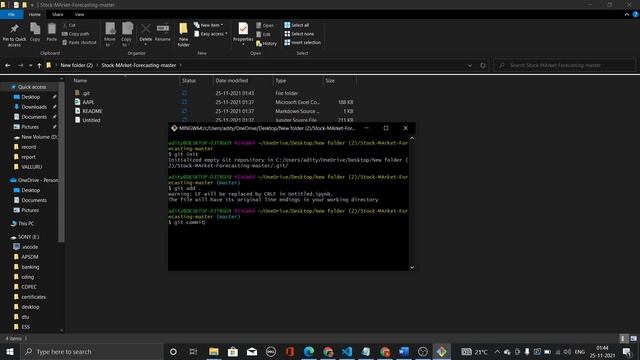The height and width of the screenshot is (360, 640).
Task: Click the volume tray icon
Action: (567, 351)
